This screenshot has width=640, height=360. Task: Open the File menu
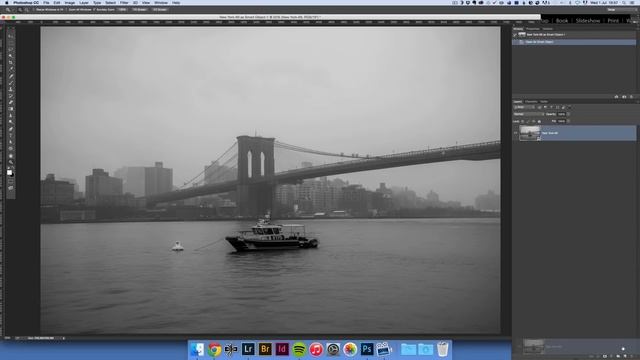pos(46,3)
